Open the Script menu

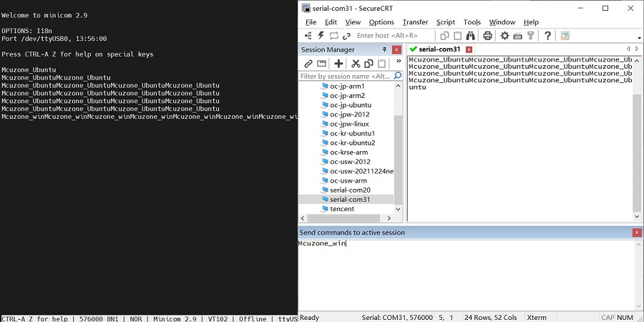(x=446, y=22)
